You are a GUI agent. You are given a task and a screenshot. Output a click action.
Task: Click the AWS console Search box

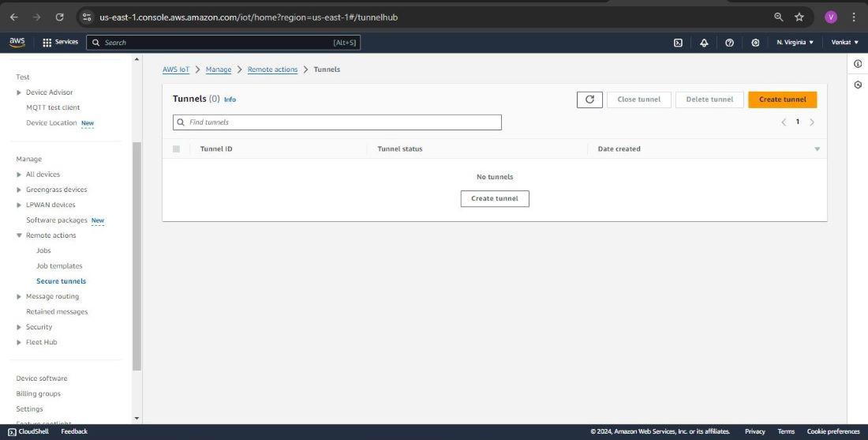223,43
